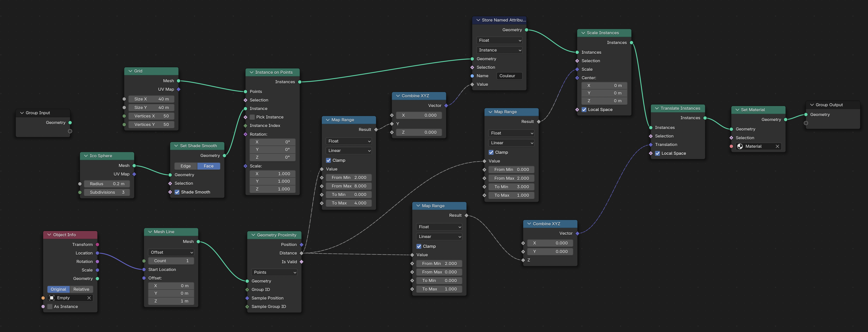Toggle Clamp in Map Range with From Max 8.000
Image resolution: width=868 pixels, height=332 pixels.
pos(328,160)
